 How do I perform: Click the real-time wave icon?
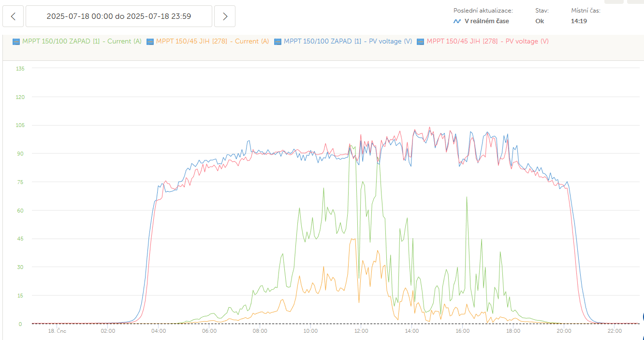pos(457,21)
